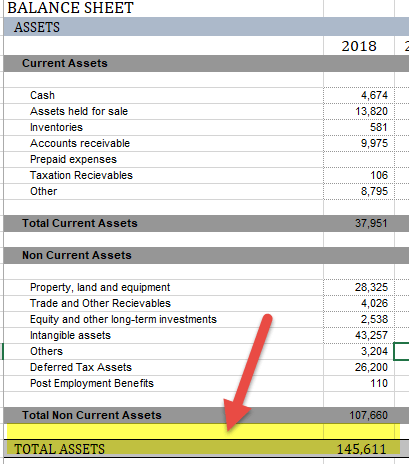Click Equity and other long-term investments label
Viewport: 409px width, 464px height.
pyautogui.click(x=123, y=319)
